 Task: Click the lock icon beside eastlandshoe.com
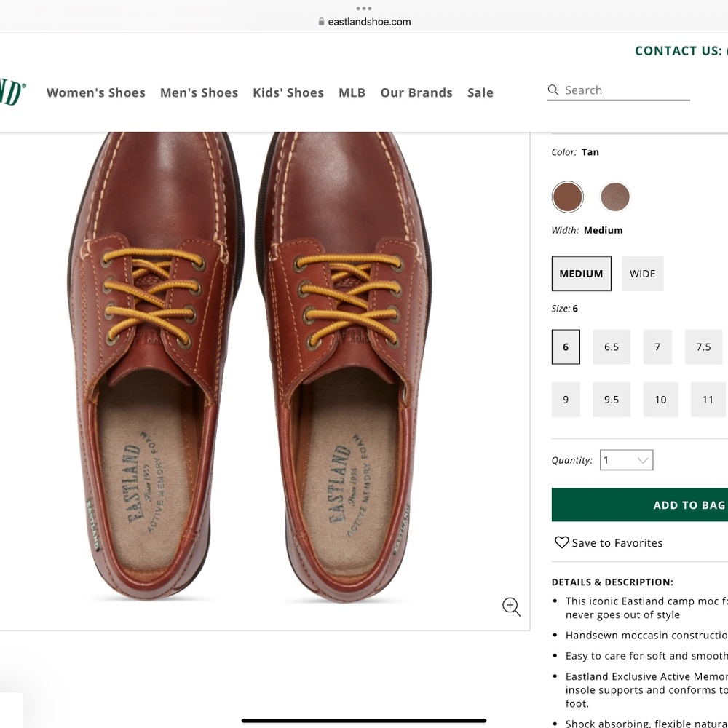coord(321,22)
